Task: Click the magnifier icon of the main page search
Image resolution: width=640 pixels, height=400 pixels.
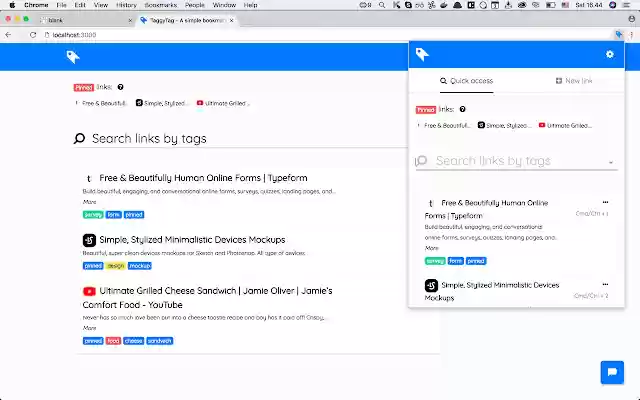Action: (x=80, y=138)
